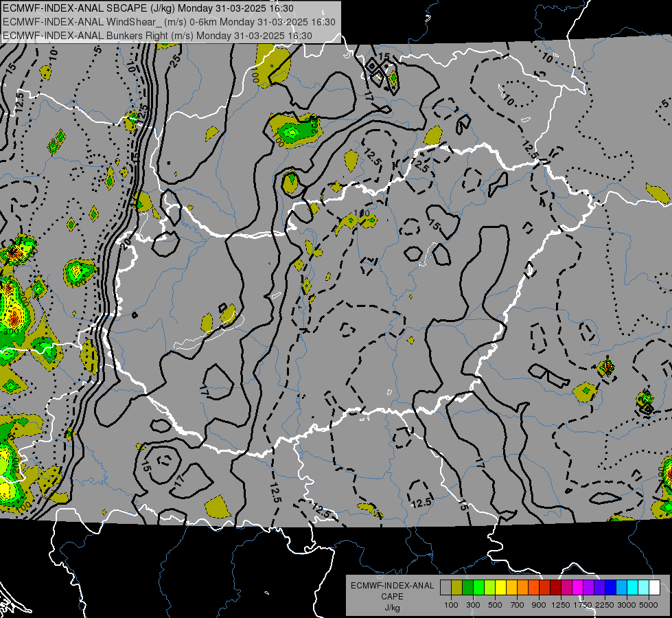The width and height of the screenshot is (672, 618).
Task: Click legend tick value 500
Action: 495,605
